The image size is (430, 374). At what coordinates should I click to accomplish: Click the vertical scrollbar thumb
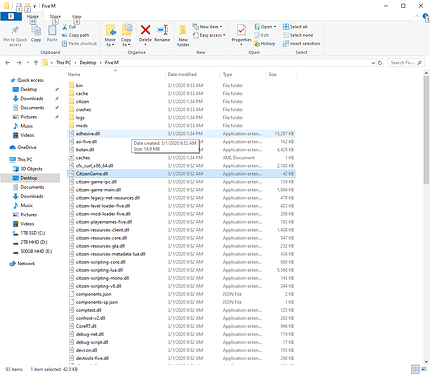426,129
